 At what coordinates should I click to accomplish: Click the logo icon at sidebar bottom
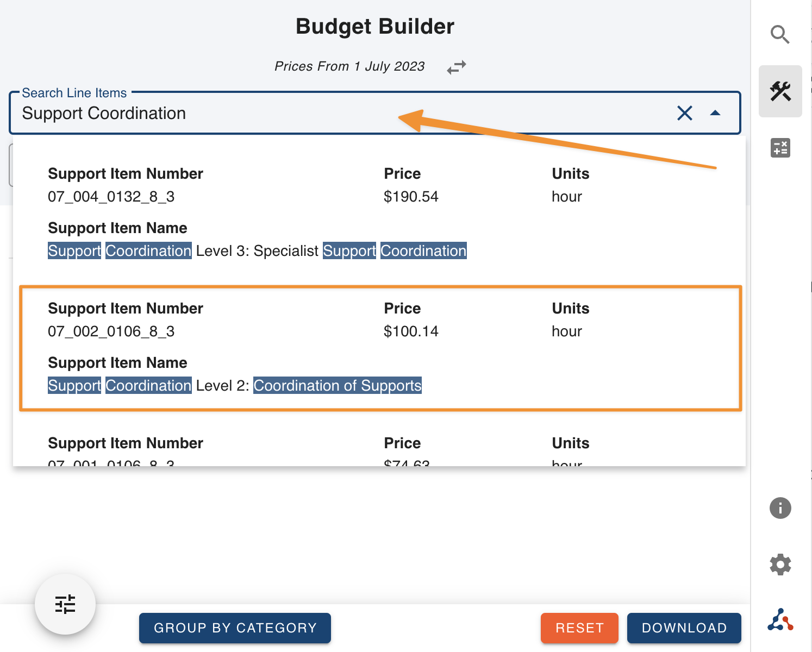pyautogui.click(x=780, y=620)
